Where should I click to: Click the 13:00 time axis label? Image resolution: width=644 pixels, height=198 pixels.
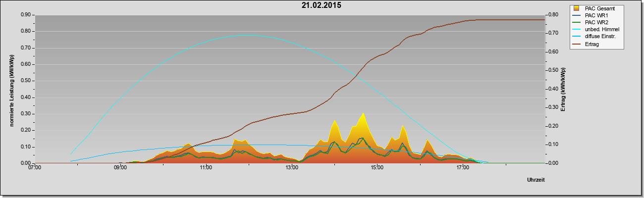coord(292,168)
